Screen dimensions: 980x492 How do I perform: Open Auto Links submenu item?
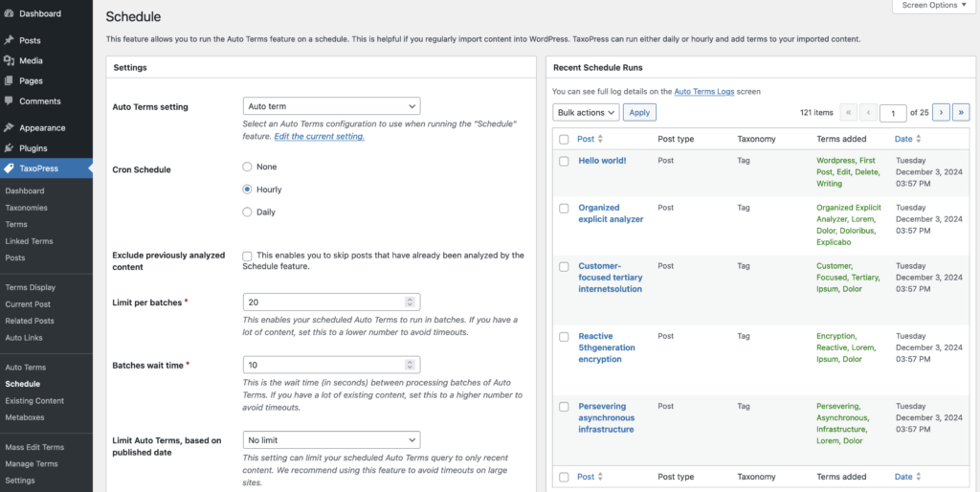(24, 338)
